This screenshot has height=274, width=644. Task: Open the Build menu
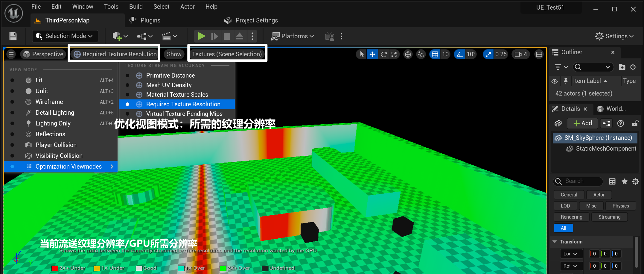[136, 7]
